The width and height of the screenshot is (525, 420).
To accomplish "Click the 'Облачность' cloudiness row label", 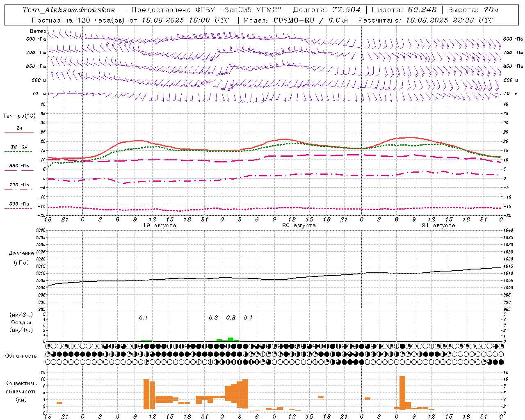I will (x=21, y=356).
